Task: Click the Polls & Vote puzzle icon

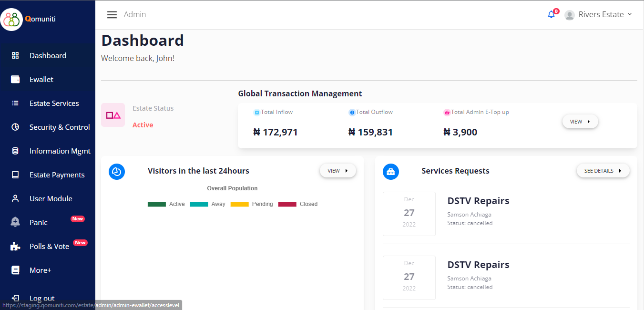Action: pos(15,246)
